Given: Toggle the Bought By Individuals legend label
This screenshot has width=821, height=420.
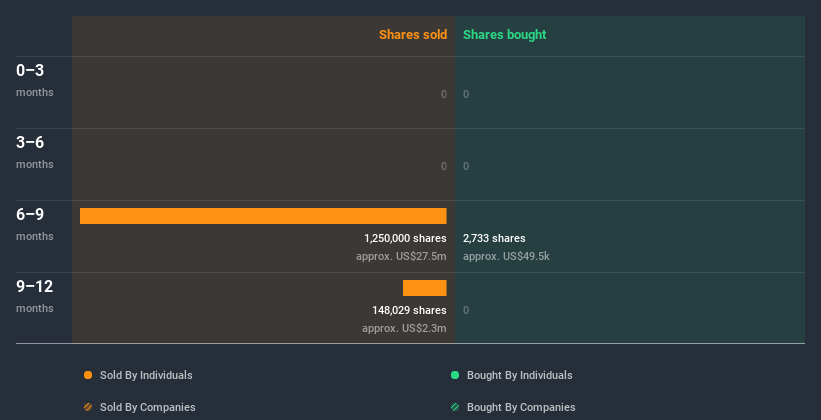Looking at the screenshot, I should tap(519, 375).
